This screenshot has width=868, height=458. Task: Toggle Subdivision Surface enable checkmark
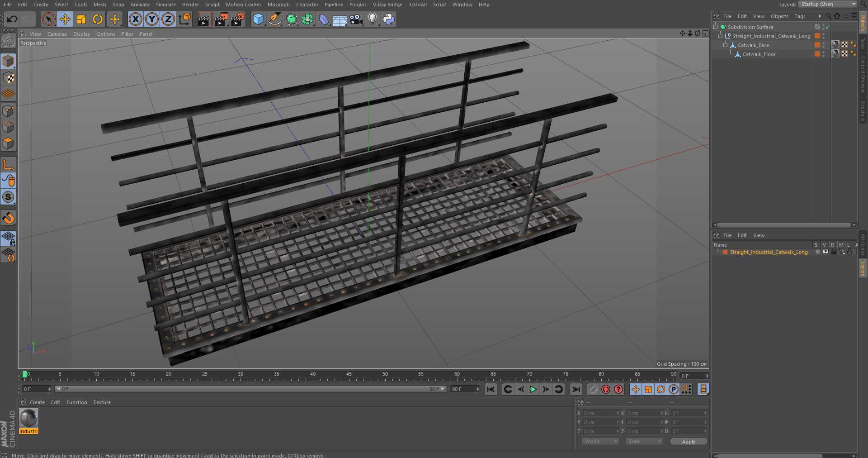pos(828,27)
